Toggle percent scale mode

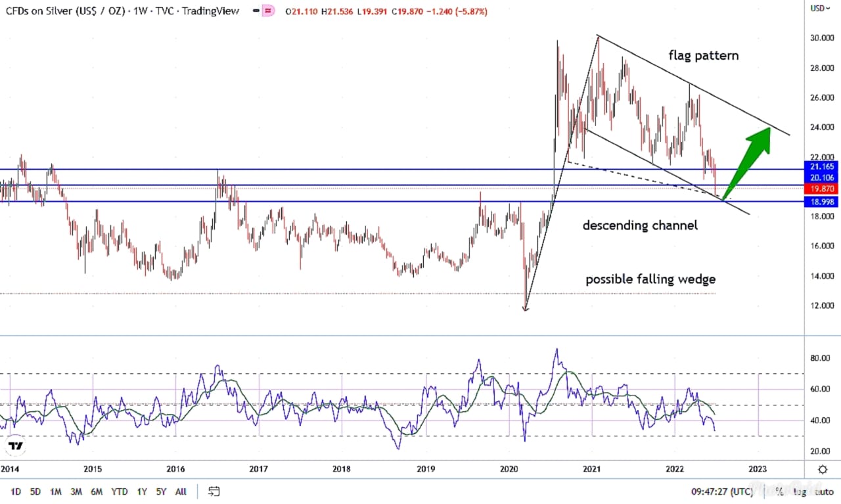(779, 491)
